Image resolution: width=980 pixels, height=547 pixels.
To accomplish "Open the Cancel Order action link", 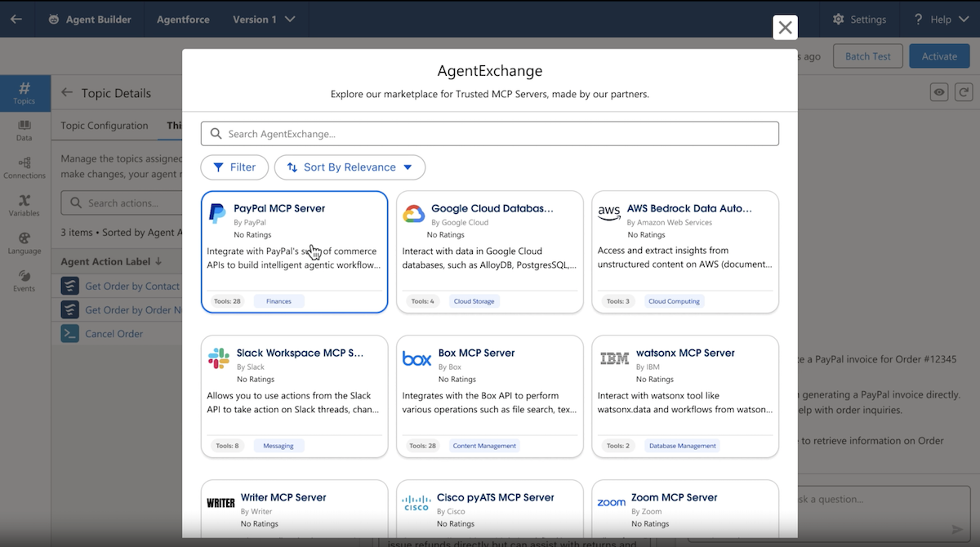I will (x=114, y=334).
